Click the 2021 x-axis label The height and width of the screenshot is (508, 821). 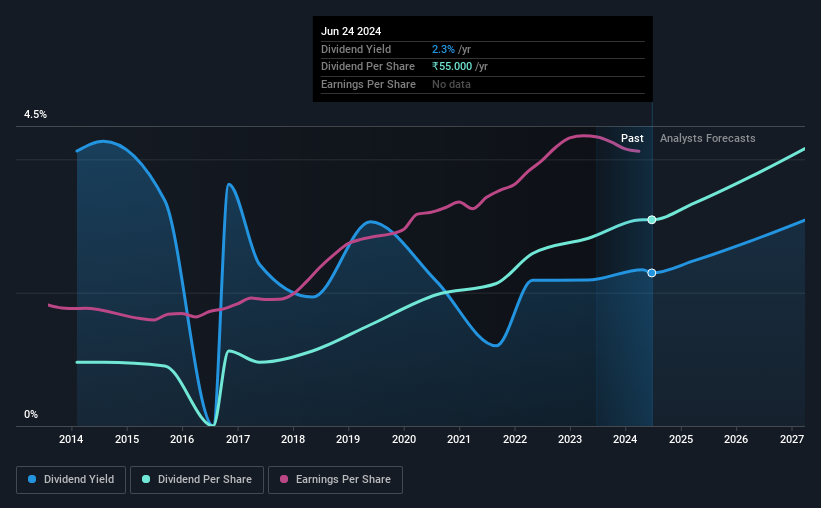[x=459, y=439]
